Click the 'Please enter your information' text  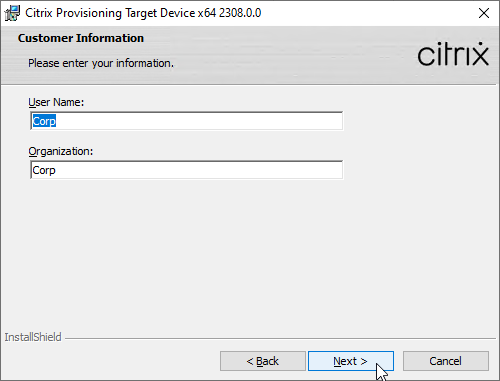[x=101, y=63]
